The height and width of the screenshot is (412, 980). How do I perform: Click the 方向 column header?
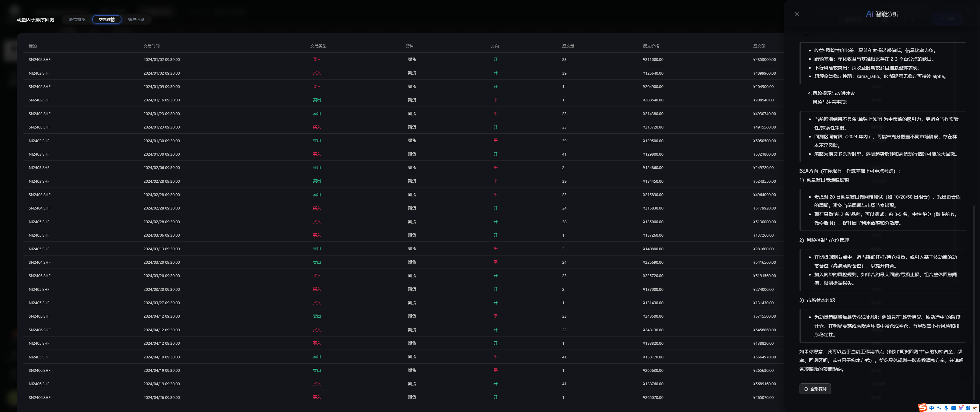tap(495, 46)
